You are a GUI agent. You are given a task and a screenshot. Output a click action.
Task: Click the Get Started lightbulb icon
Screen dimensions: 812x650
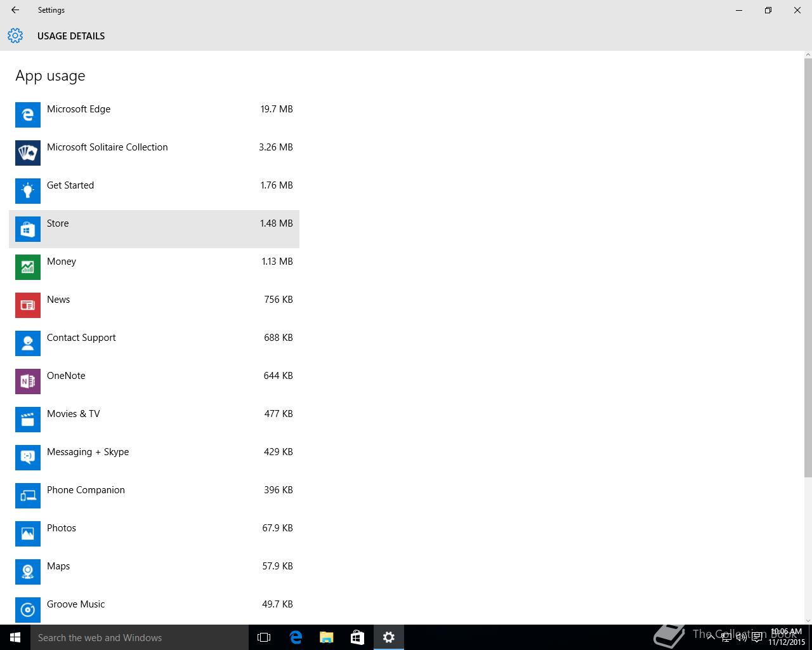click(28, 191)
